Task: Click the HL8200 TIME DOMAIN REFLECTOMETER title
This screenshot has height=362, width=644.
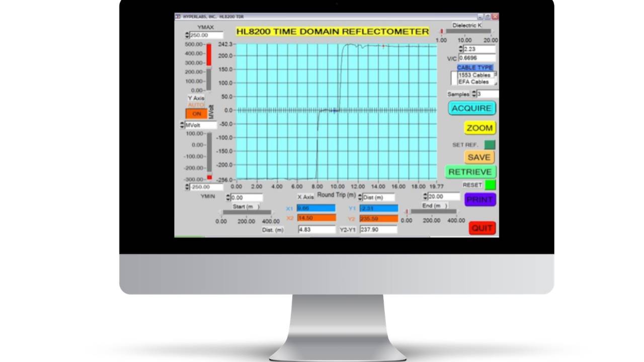Action: pyautogui.click(x=333, y=31)
